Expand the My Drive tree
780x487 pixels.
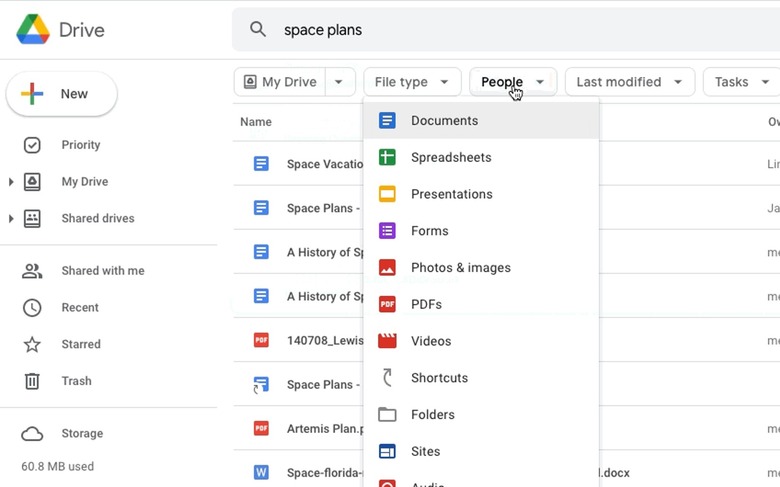(x=11, y=182)
